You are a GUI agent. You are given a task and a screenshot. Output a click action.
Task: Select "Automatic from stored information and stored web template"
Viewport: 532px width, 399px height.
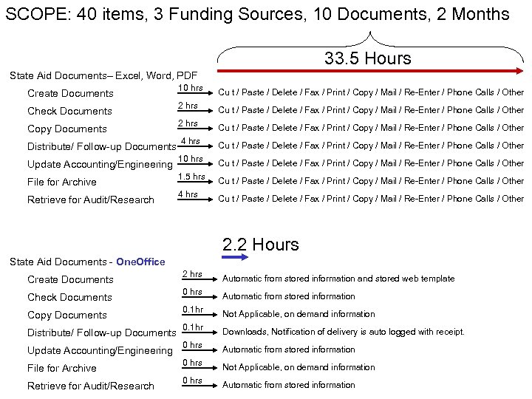pos(338,279)
